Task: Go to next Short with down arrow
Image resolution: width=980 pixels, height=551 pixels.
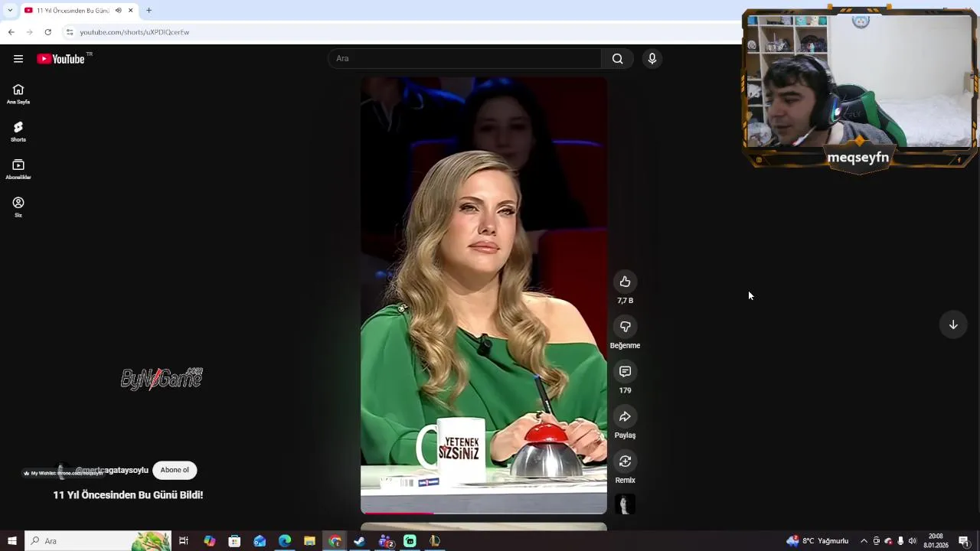Action: (x=953, y=324)
